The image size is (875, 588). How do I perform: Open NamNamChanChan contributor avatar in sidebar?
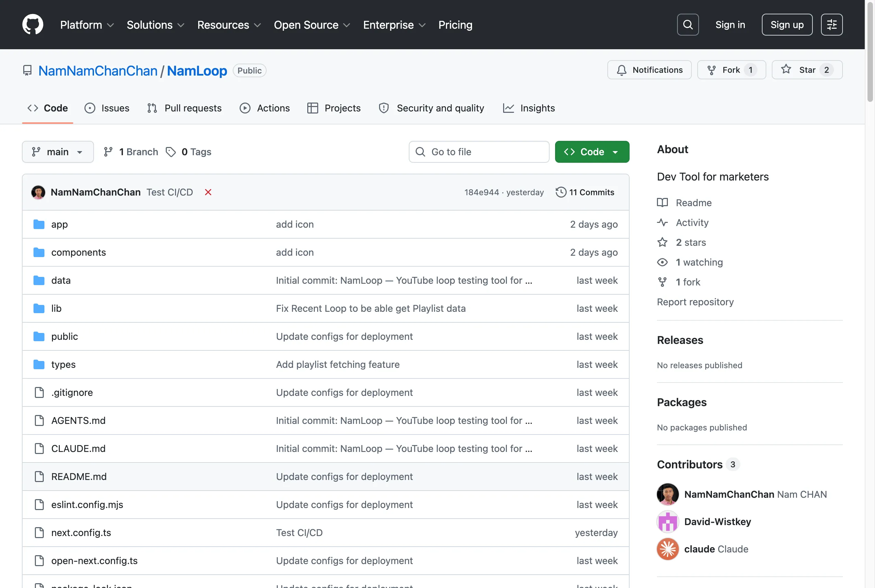pyautogui.click(x=667, y=494)
